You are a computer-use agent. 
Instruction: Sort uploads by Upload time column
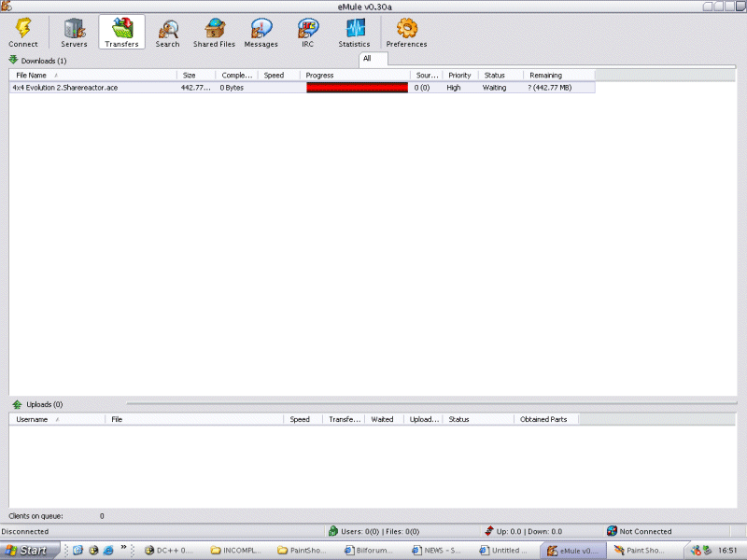click(x=424, y=419)
